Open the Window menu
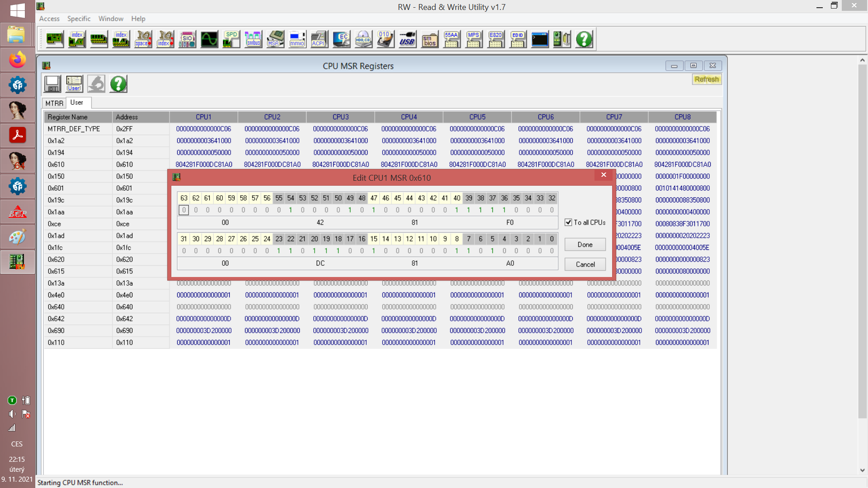868x488 pixels. 111,19
